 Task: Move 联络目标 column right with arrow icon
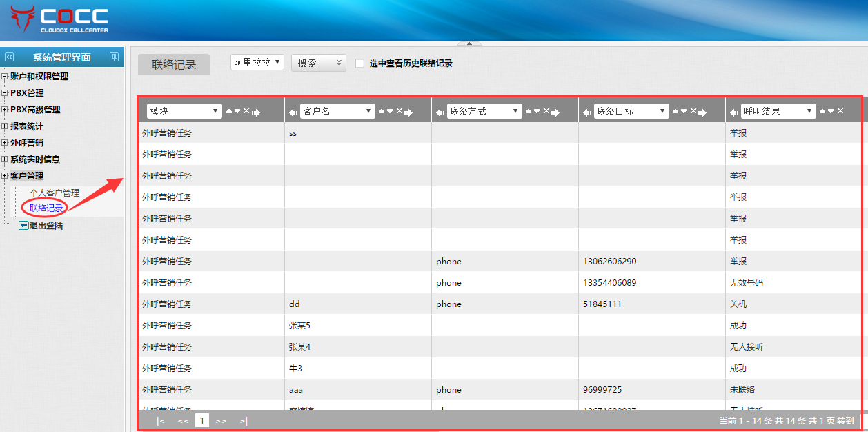(x=702, y=112)
